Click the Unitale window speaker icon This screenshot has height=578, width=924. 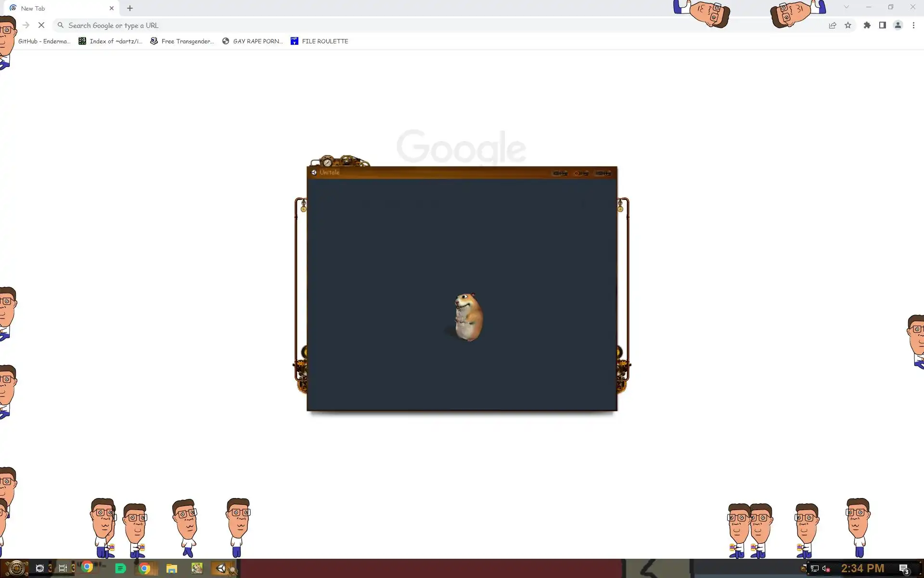pos(314,172)
